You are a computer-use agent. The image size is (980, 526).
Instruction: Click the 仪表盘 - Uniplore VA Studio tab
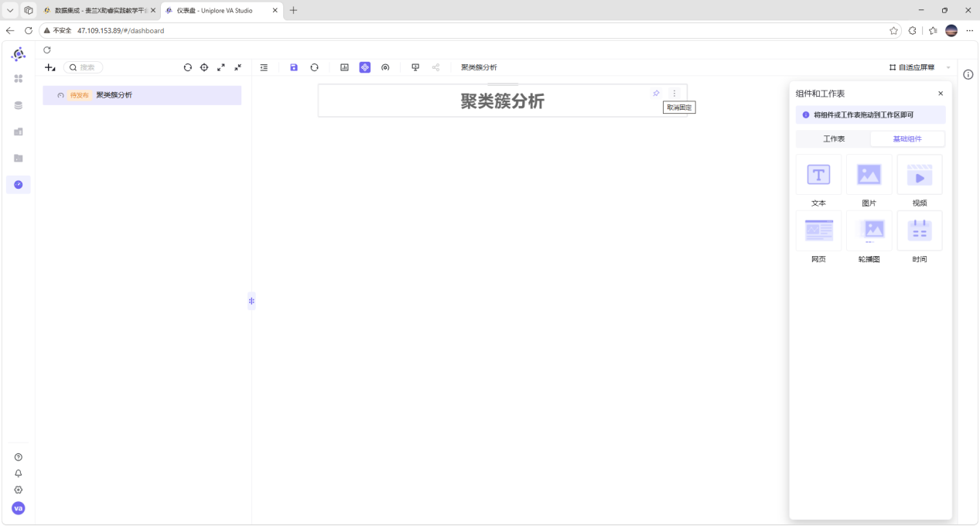coord(221,11)
